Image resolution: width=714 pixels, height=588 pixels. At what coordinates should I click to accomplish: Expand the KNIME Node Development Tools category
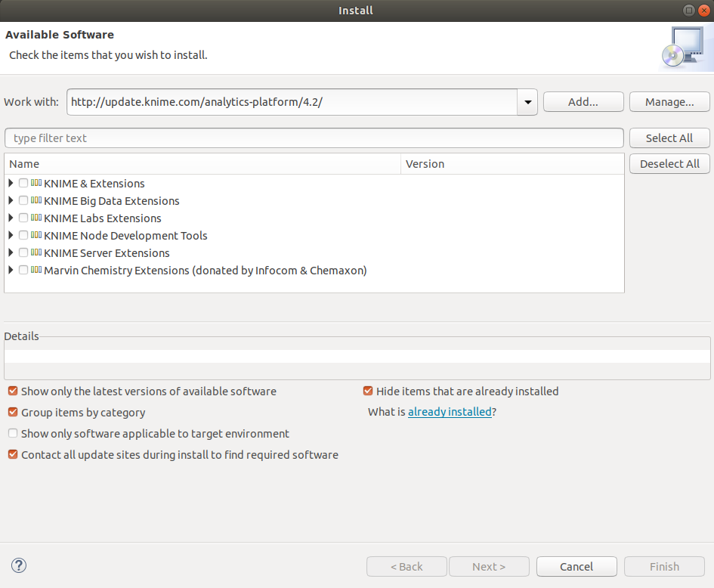click(11, 235)
